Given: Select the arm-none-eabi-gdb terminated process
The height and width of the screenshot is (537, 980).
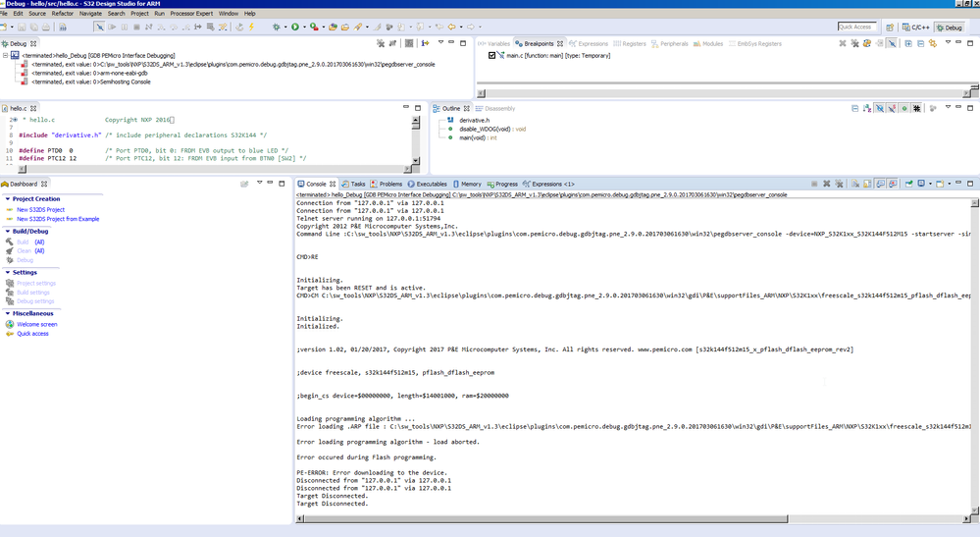Looking at the screenshot, I should pyautogui.click(x=90, y=74).
